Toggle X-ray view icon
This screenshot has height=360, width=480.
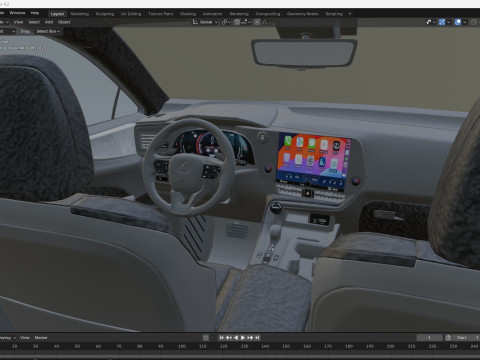click(474, 22)
